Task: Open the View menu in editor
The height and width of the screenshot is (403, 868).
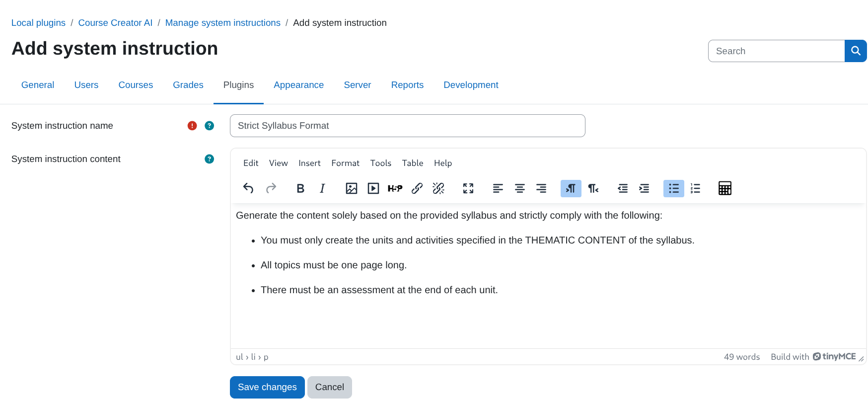Action: (x=279, y=163)
